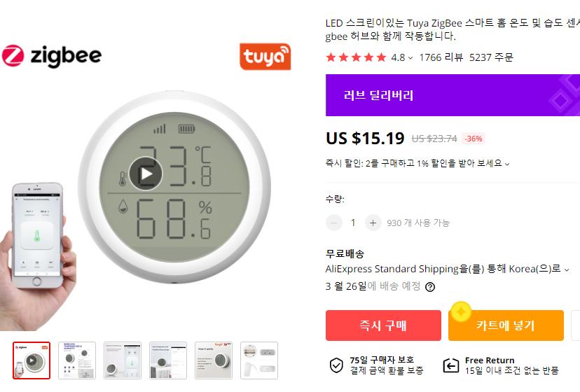Viewport: 580px width, 392px height.
Task: Increase quantity with the plus button
Action: pos(373,223)
